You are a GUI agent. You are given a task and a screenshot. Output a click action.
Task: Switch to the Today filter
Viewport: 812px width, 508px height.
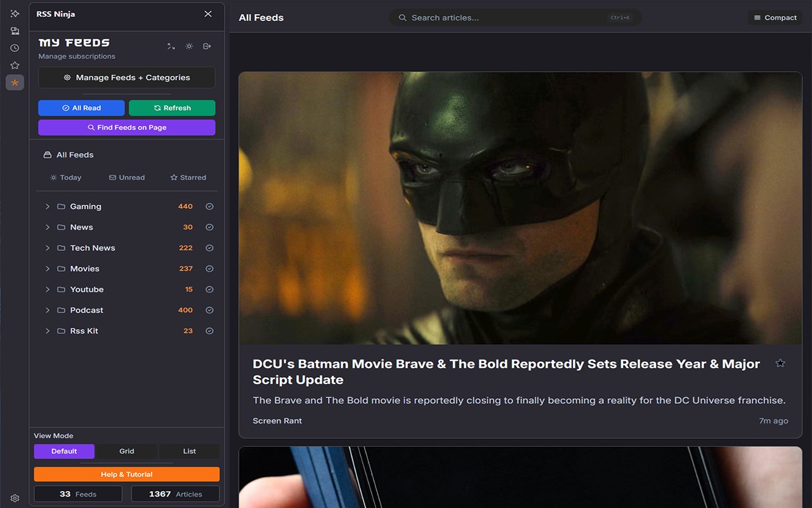point(66,178)
